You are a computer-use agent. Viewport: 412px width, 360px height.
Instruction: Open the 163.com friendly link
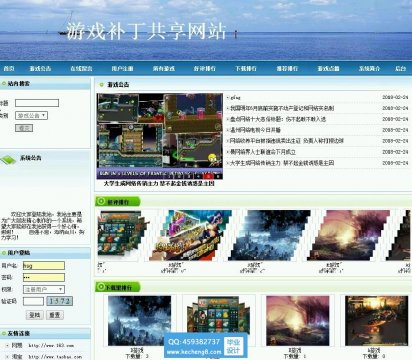[51, 346]
